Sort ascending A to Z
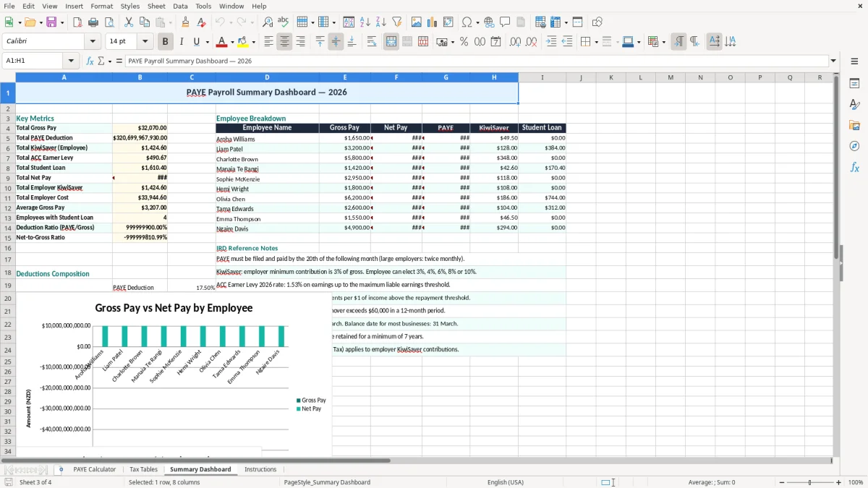This screenshot has width=868, height=488. 365,22
